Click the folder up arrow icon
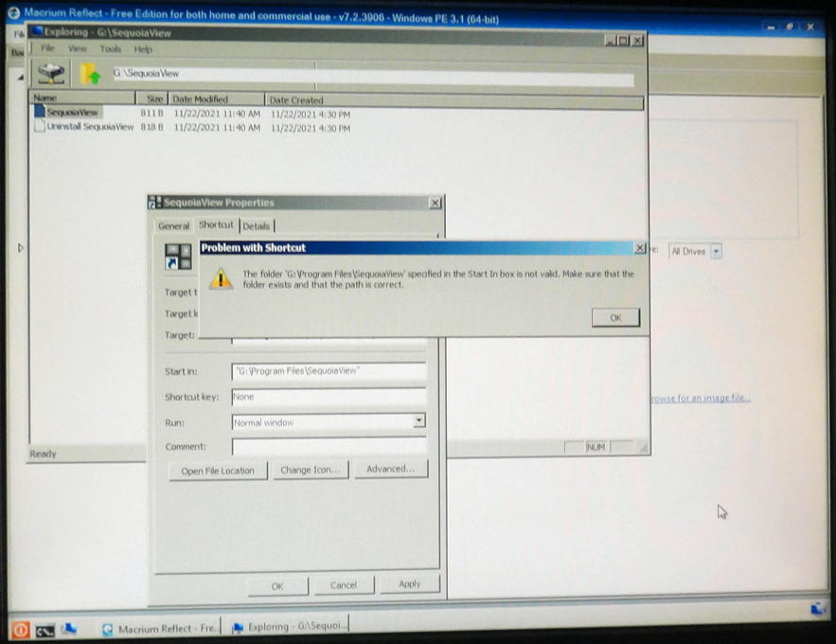 (90, 74)
